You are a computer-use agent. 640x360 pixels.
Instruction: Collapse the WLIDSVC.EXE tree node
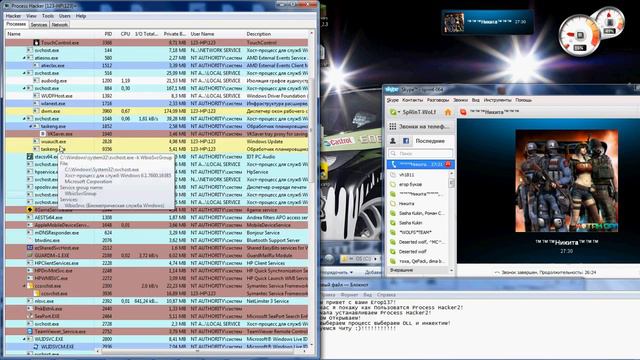click(x=24, y=339)
